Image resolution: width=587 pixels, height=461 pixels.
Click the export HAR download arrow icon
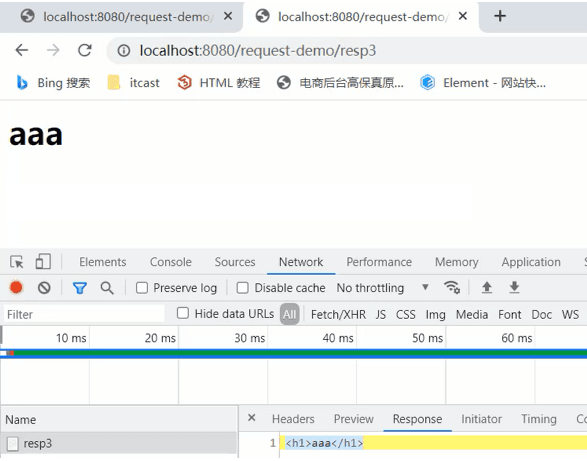click(514, 288)
